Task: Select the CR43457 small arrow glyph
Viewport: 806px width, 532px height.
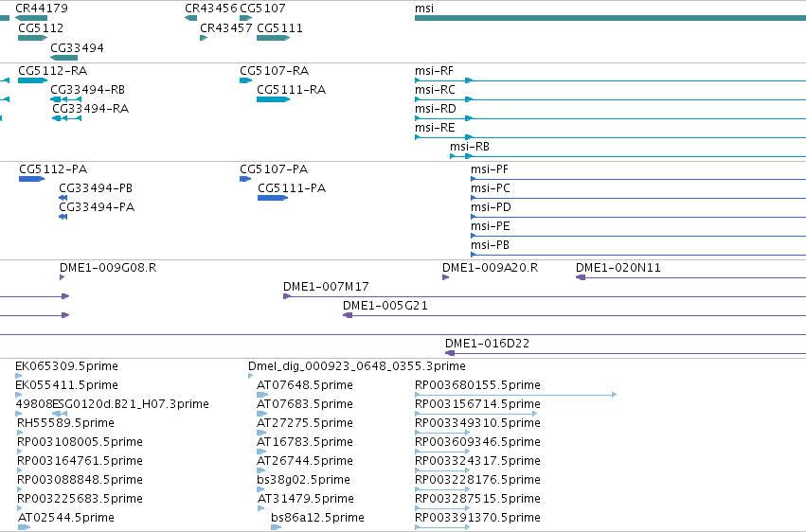Action: pyautogui.click(x=204, y=38)
